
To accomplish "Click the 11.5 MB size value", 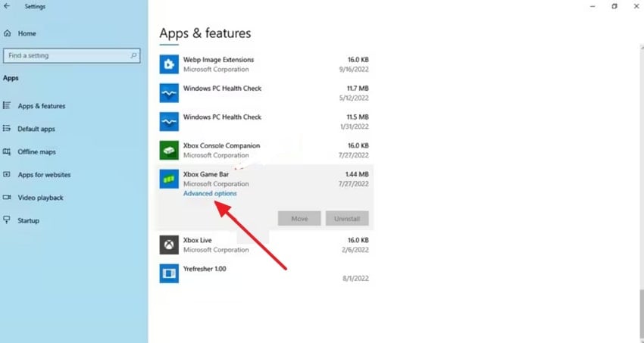I will (x=358, y=117).
